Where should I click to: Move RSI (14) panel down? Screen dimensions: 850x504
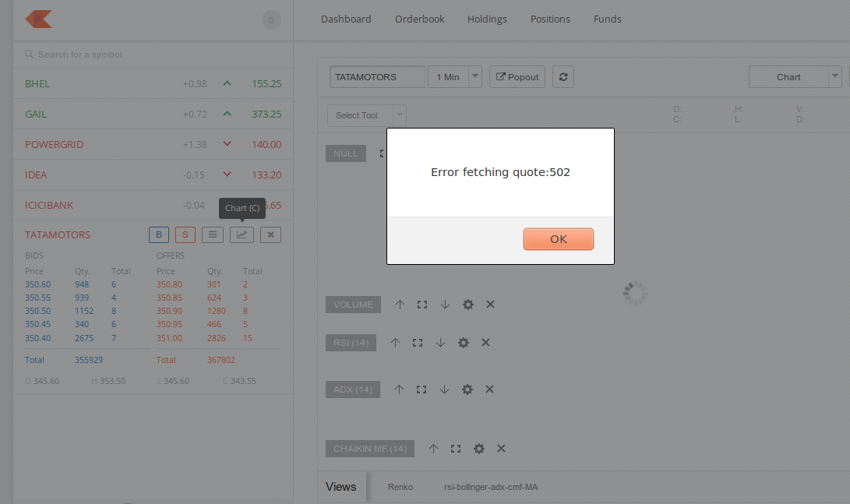coord(440,343)
